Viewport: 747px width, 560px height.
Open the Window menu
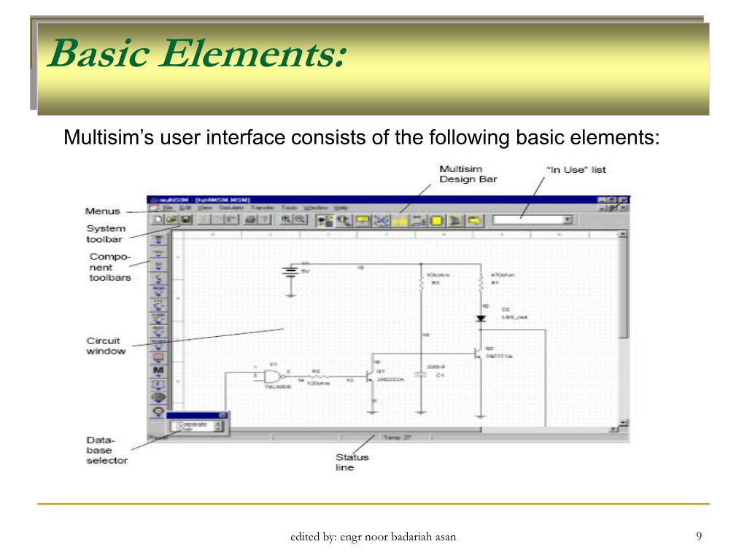316,208
